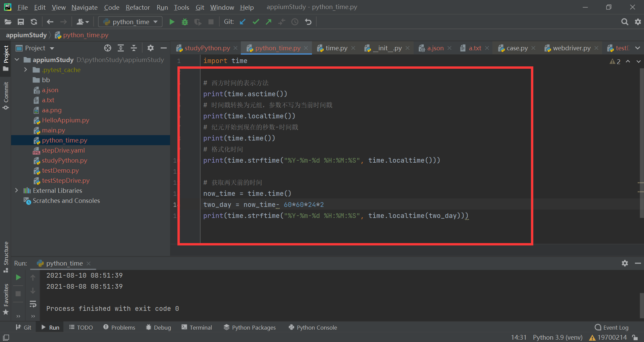Open Search Everywhere magnifier

625,22
